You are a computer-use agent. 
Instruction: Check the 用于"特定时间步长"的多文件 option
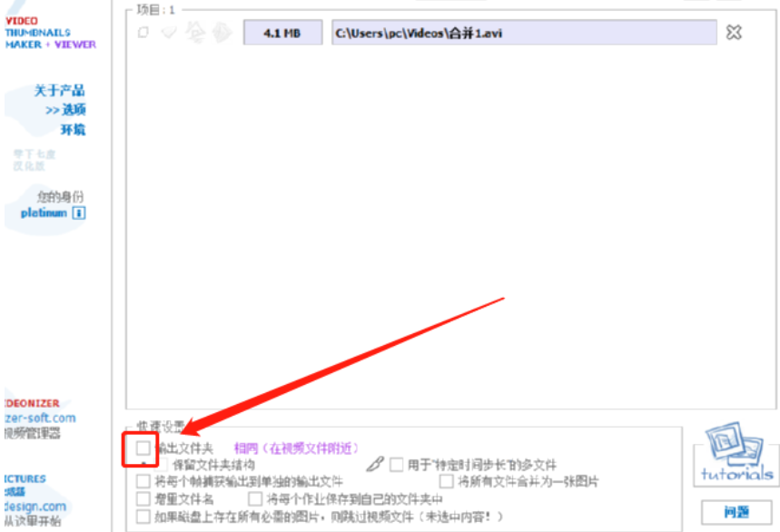pos(397,465)
